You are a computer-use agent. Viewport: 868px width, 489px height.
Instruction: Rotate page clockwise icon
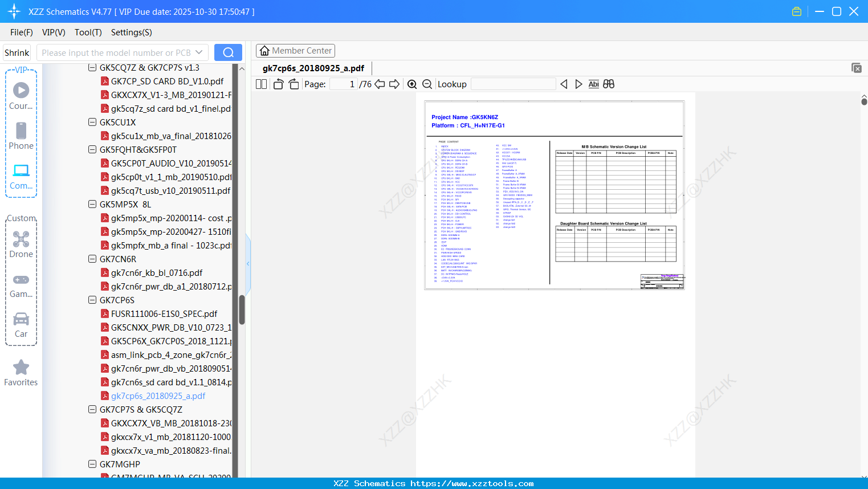point(294,84)
